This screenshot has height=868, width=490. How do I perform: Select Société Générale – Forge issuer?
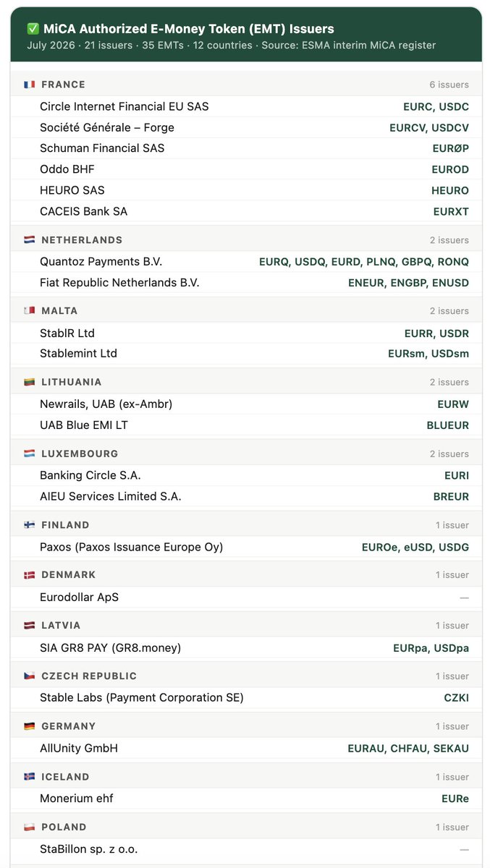tap(107, 127)
